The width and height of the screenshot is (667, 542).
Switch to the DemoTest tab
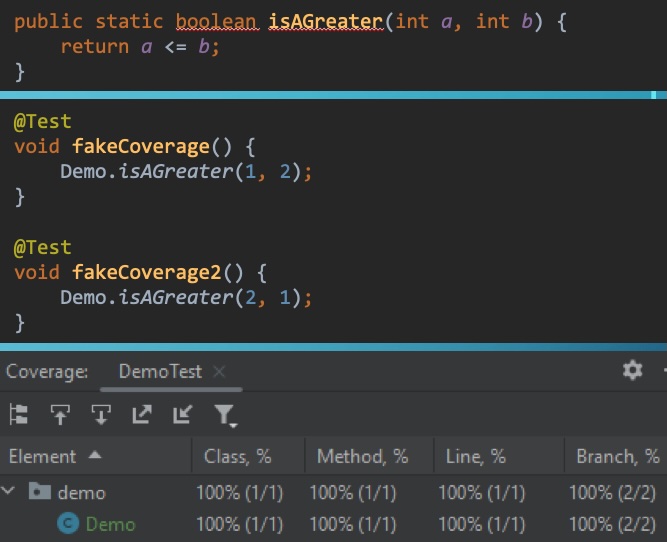pyautogui.click(x=160, y=371)
